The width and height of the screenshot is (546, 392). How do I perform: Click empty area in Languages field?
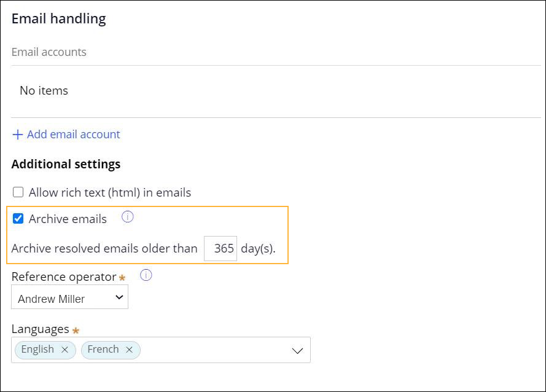(x=215, y=350)
